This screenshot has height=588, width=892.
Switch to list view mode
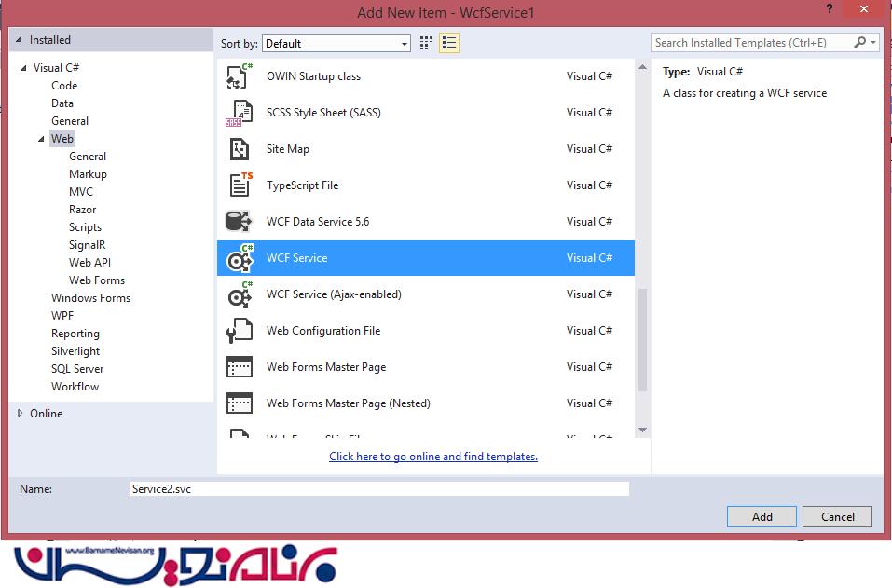pyautogui.click(x=449, y=43)
